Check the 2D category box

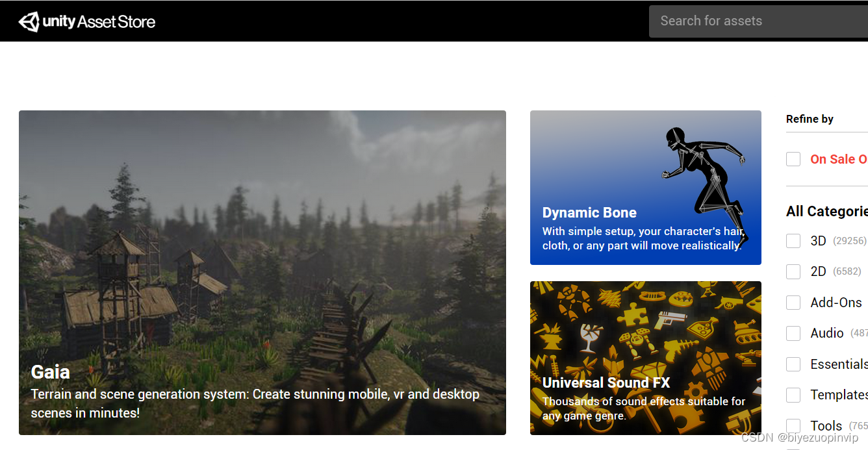pyautogui.click(x=793, y=271)
